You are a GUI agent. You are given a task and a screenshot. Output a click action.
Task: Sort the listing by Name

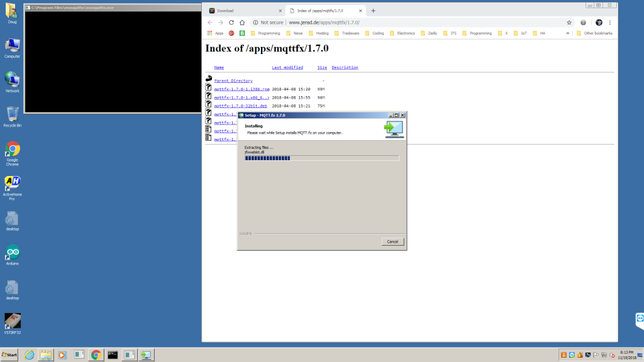coord(219,67)
